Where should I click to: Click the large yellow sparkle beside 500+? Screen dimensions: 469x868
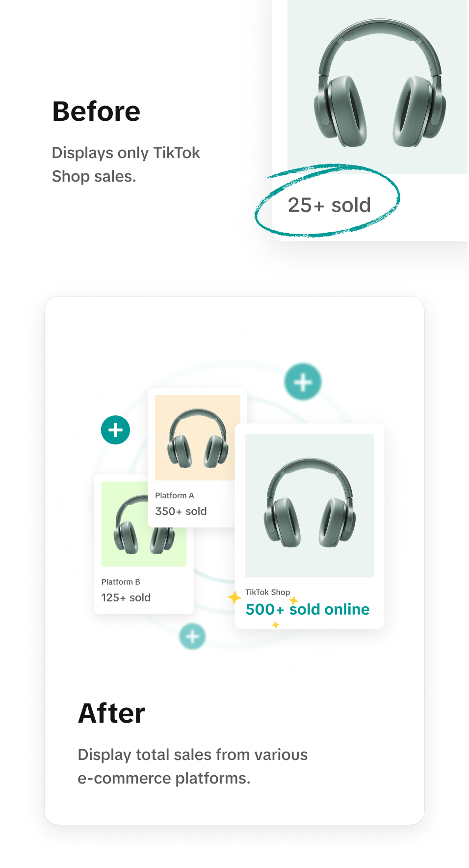pos(234,597)
